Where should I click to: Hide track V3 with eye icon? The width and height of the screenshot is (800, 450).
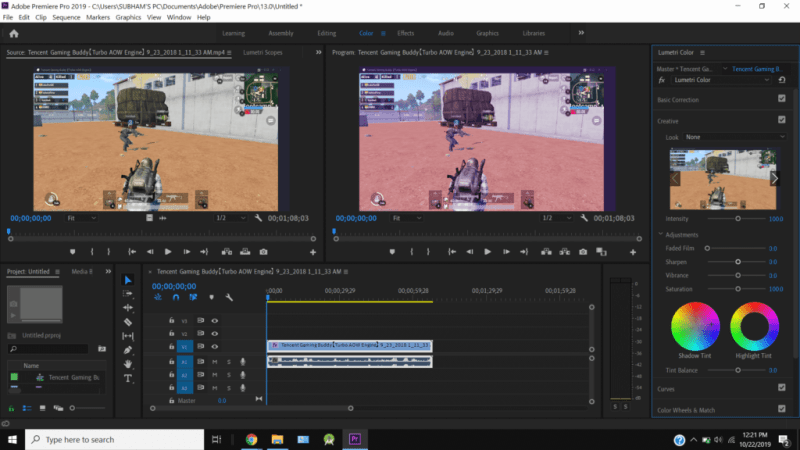(215, 321)
